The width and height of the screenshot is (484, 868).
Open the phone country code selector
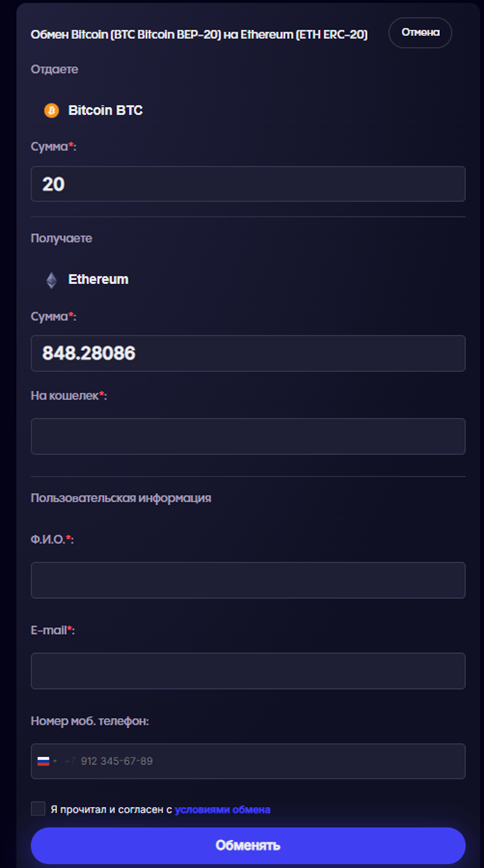[48, 761]
